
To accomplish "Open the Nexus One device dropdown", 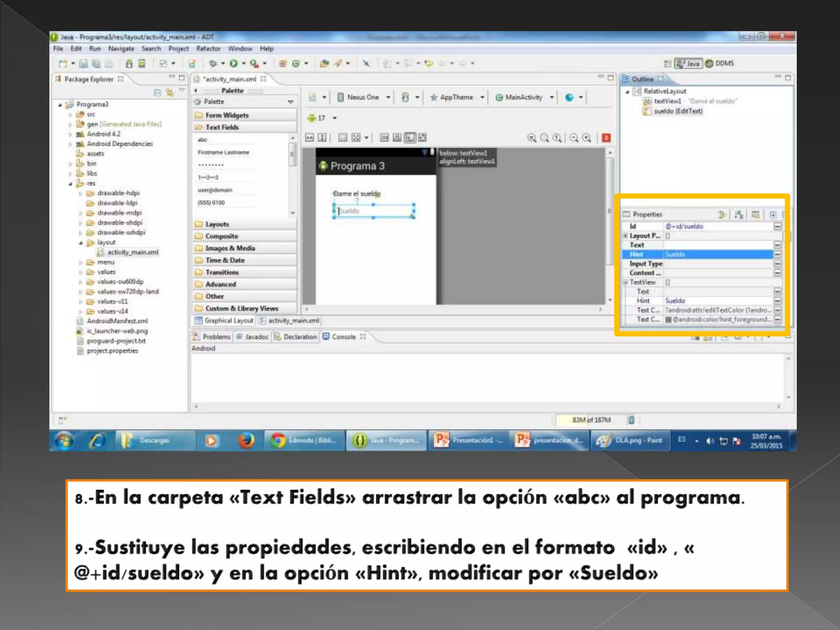I will (363, 97).
